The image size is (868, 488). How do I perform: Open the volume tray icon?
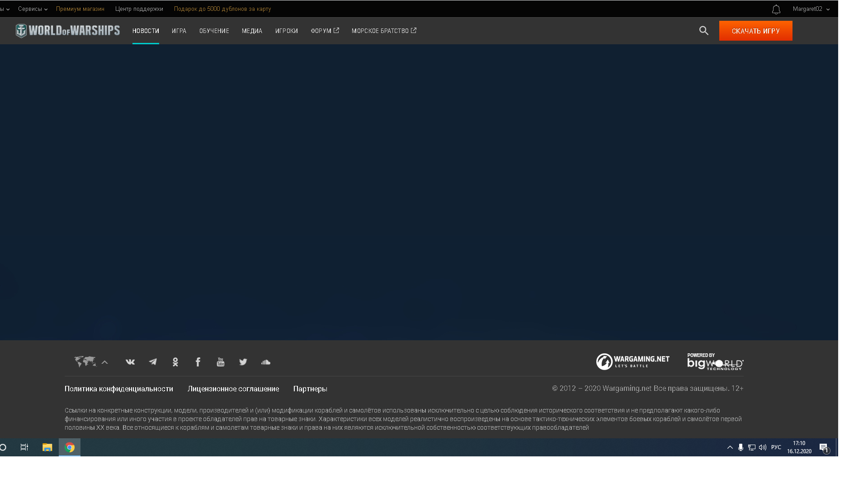point(763,447)
